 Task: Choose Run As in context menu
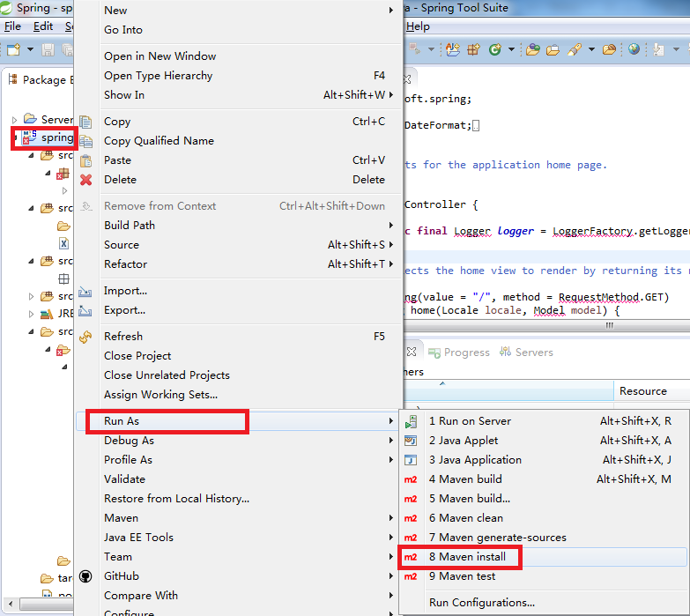pyautogui.click(x=237, y=421)
